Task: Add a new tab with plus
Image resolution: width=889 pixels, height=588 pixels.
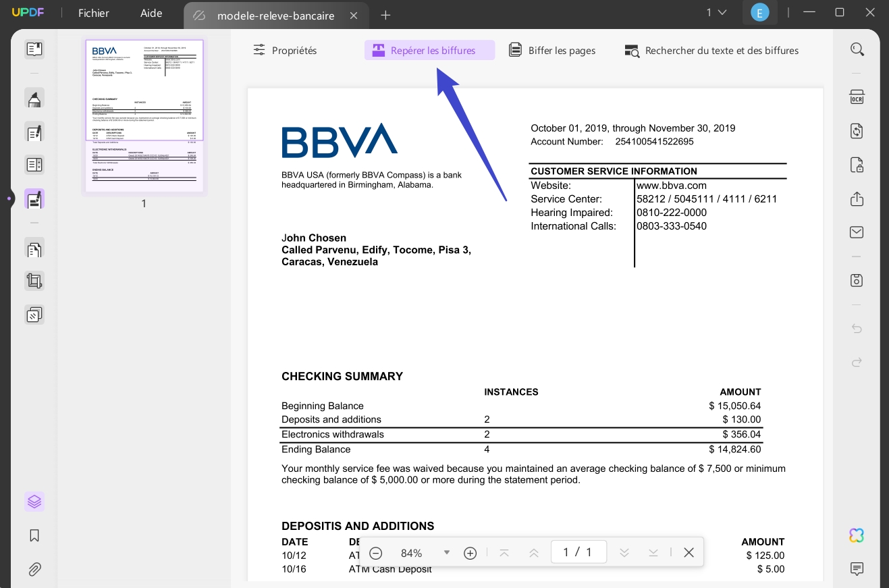Action: (x=385, y=15)
